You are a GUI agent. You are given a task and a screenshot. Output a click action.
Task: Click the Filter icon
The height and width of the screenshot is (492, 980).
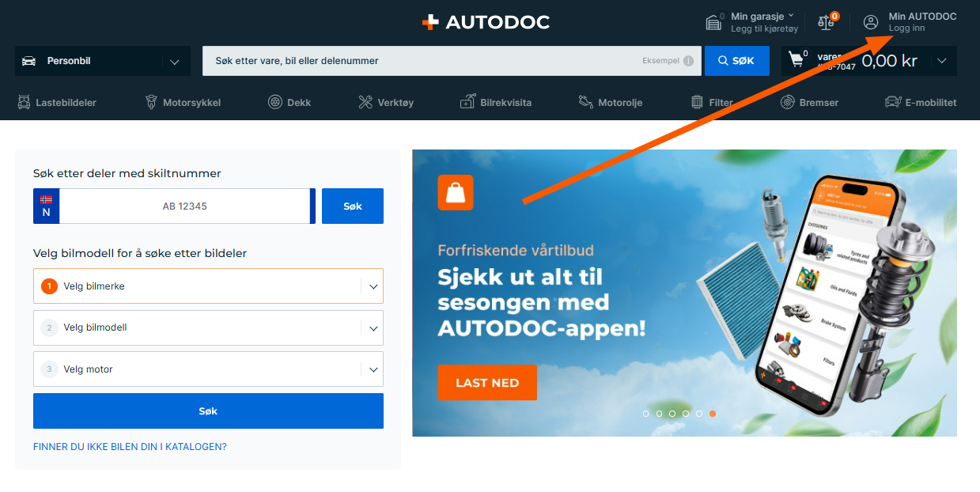point(697,102)
